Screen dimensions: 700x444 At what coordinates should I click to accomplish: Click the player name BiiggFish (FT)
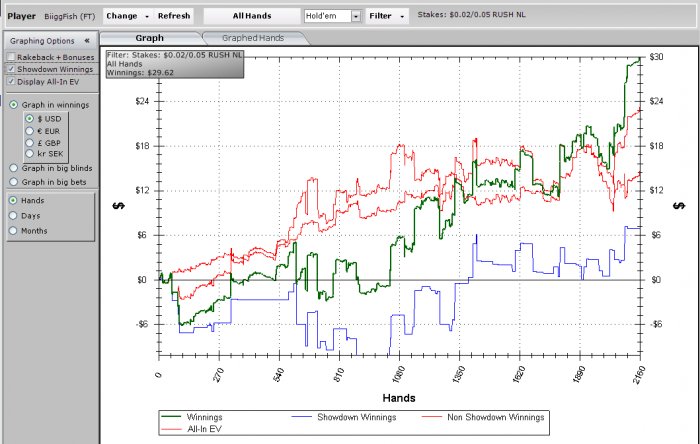(70, 17)
